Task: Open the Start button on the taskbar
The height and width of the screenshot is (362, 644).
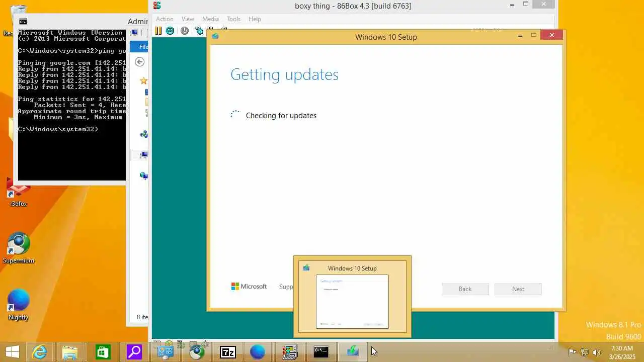Action: [x=12, y=352]
